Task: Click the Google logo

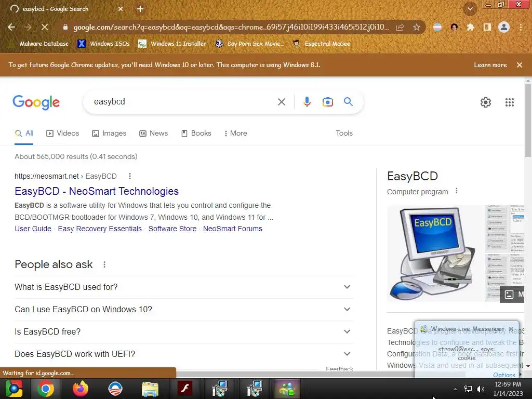Action: 36,102
